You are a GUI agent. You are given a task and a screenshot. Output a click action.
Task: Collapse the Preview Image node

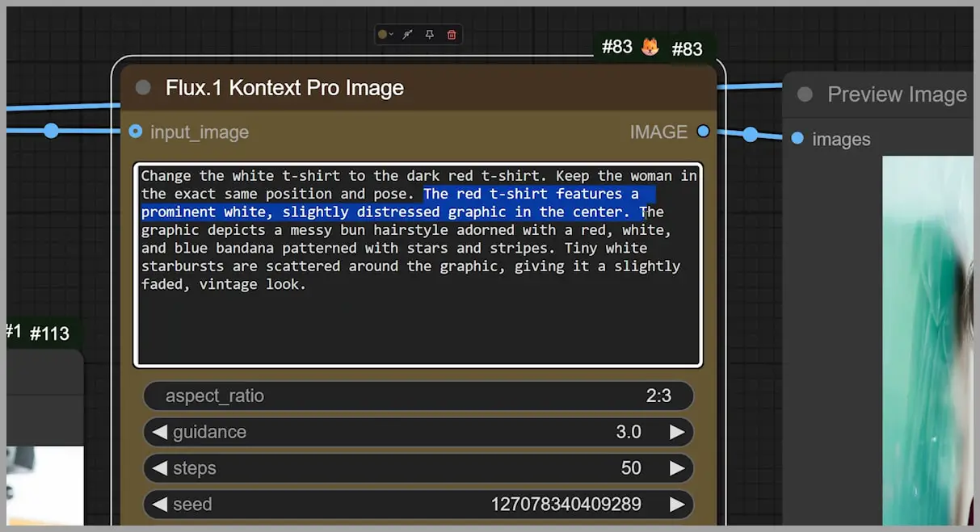(805, 94)
